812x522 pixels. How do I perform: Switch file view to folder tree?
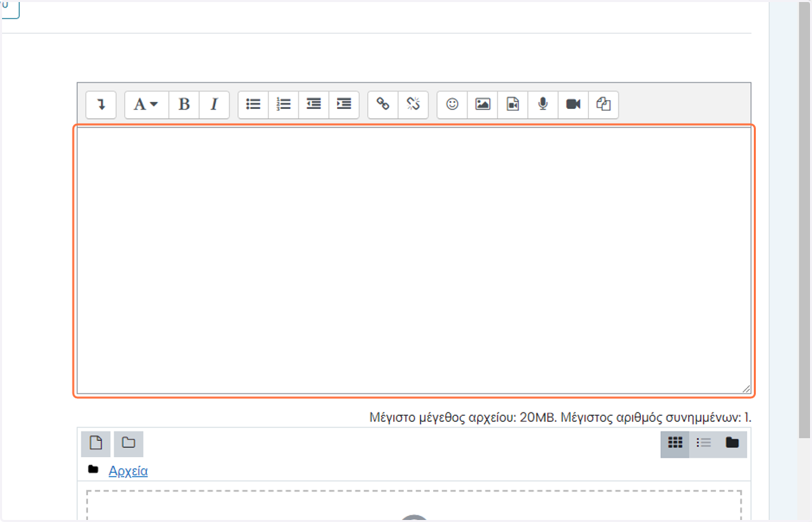click(x=732, y=444)
